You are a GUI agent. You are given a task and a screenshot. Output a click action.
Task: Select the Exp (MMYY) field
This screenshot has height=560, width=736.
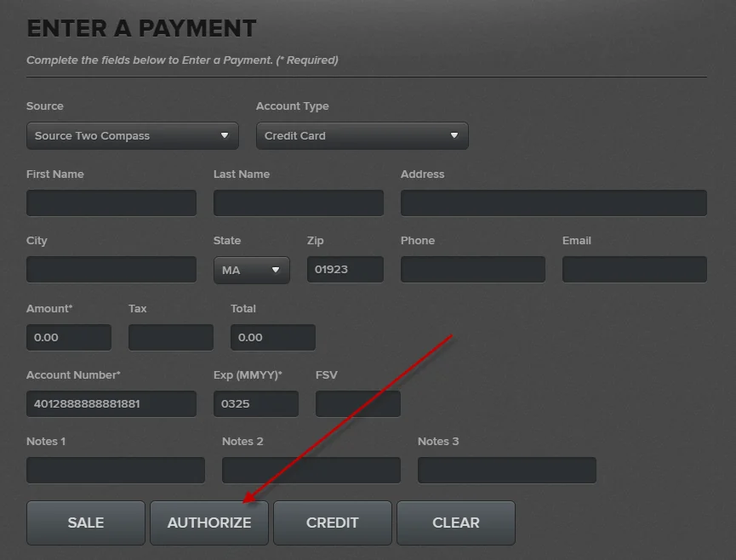tap(255, 403)
